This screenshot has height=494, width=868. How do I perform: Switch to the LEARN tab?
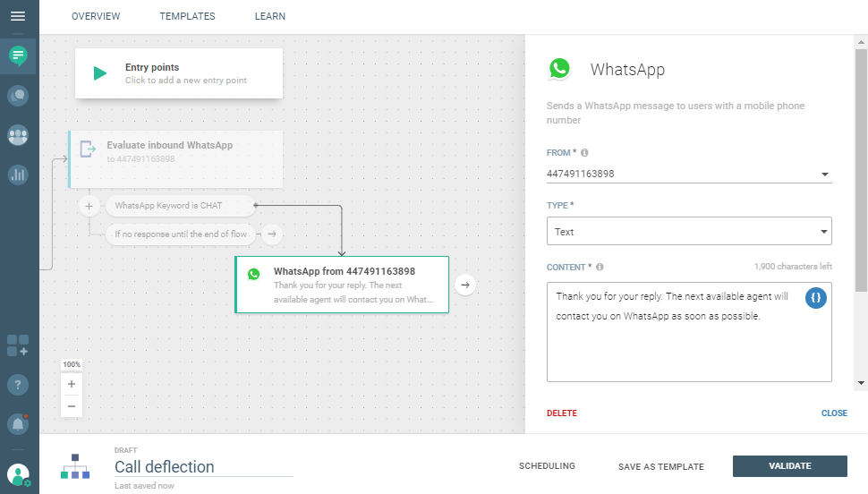(x=270, y=16)
